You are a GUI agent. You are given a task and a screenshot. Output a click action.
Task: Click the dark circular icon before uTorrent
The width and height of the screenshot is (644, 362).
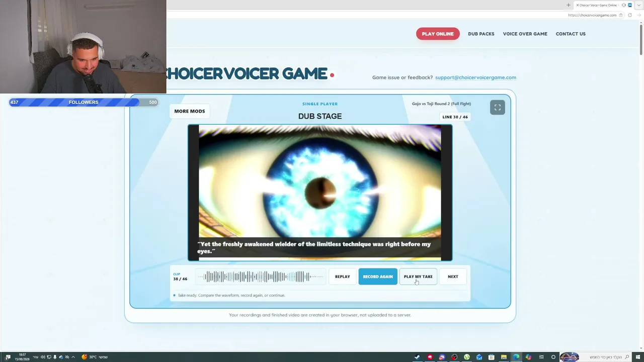tap(454, 357)
